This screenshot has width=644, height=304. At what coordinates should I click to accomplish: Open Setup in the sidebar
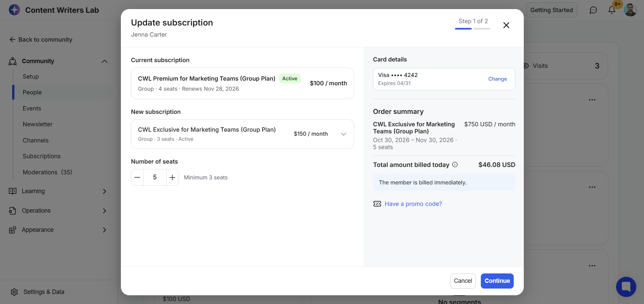(31, 77)
